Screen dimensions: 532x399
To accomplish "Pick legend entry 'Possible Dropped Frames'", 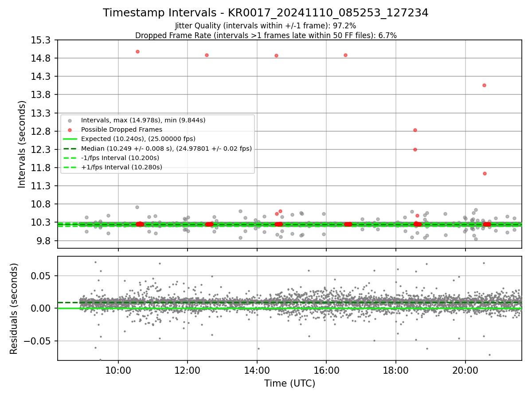I will (x=121, y=129).
